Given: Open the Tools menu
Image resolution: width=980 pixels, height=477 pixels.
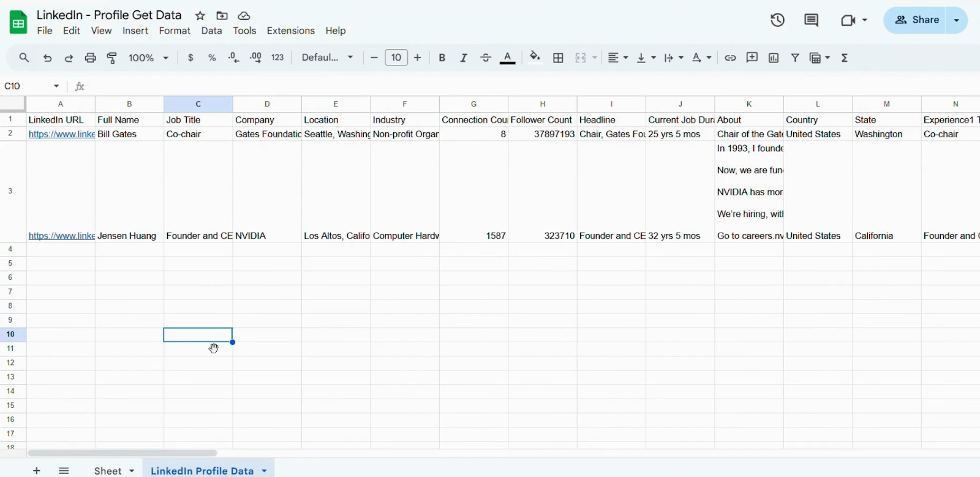Looking at the screenshot, I should (244, 31).
